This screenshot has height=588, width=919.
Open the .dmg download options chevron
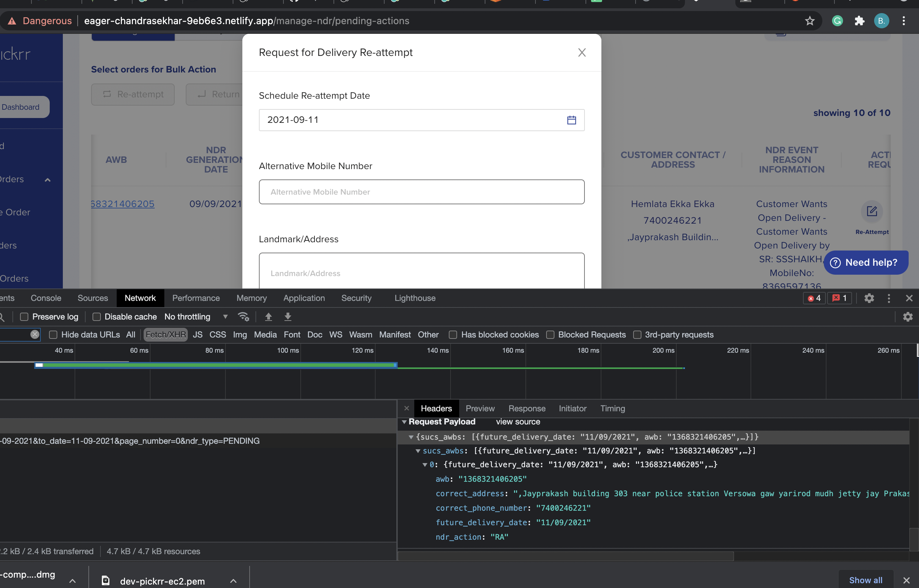(x=72, y=581)
